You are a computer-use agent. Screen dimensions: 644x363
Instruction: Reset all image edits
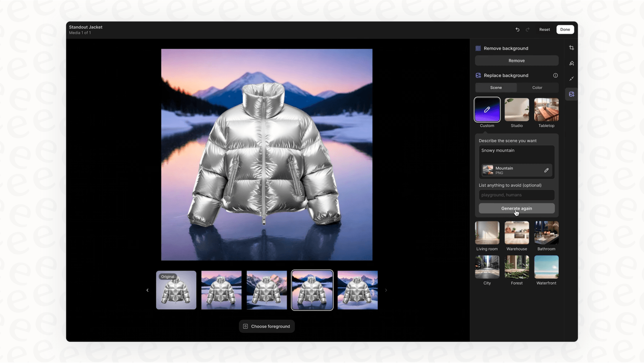[x=544, y=30]
